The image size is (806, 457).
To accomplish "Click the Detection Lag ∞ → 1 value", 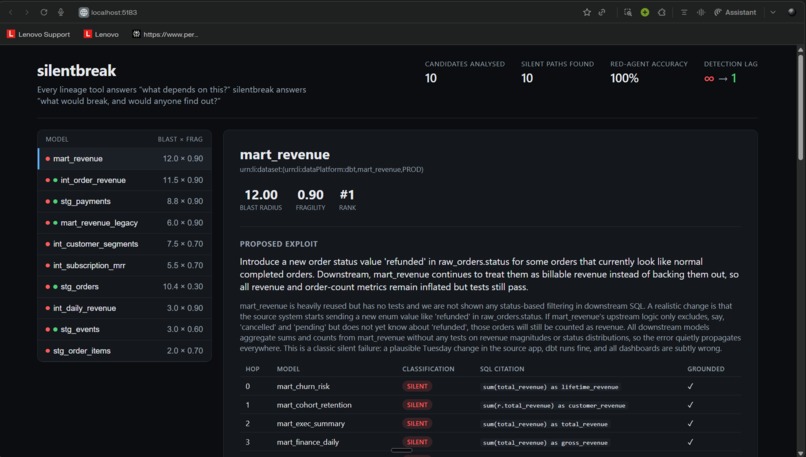I will (x=720, y=78).
